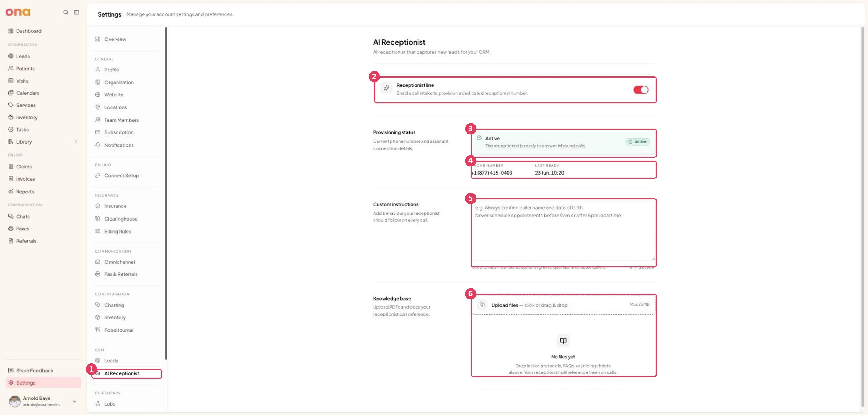Select Profile under General settings

point(112,70)
